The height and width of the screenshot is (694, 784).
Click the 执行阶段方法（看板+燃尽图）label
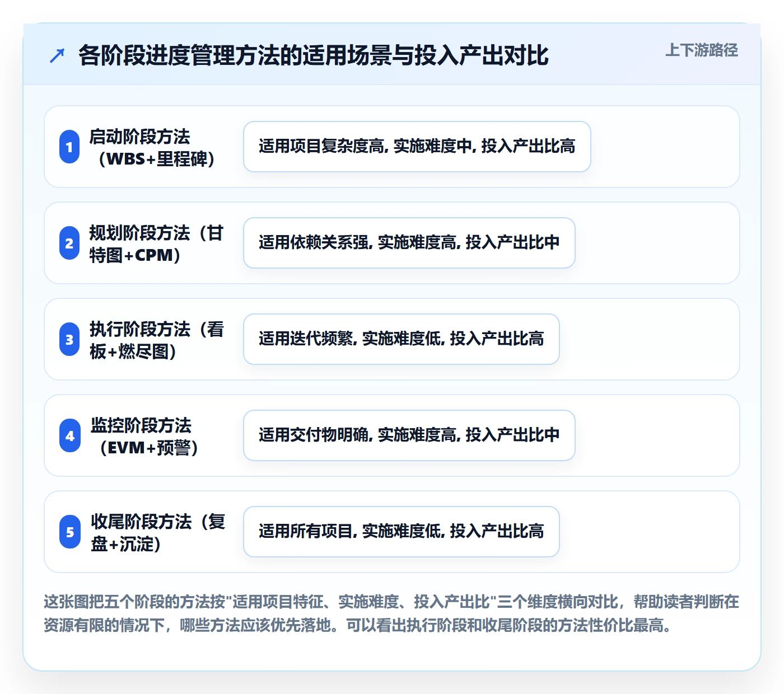[156, 340]
